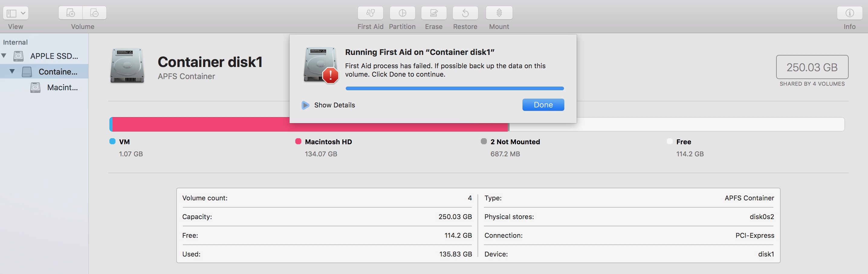Click the Erase toolbar icon

click(434, 13)
